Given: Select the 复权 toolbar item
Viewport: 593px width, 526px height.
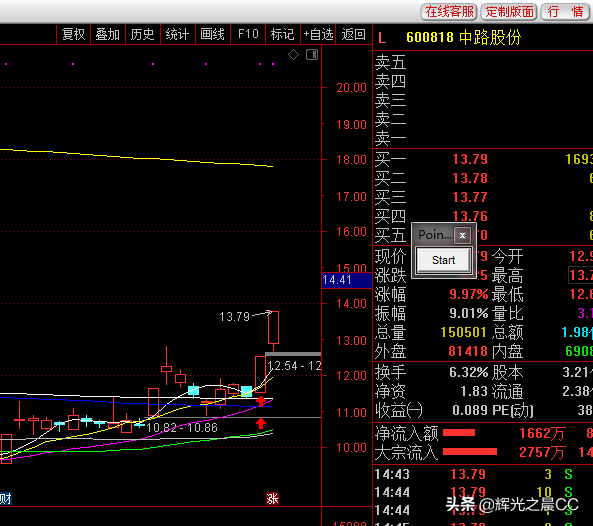Looking at the screenshot, I should [x=73, y=34].
